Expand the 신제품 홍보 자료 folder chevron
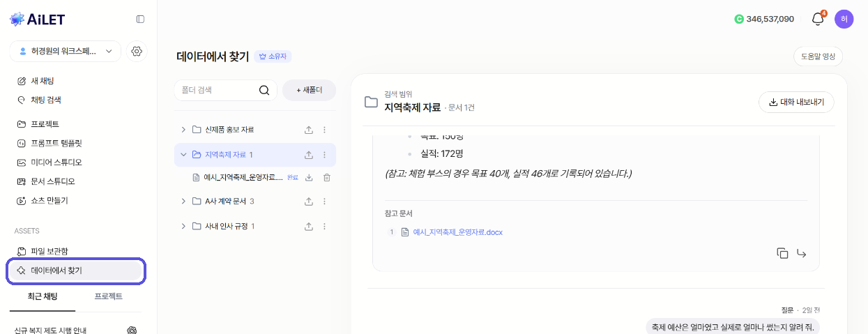The width and height of the screenshot is (868, 334). click(183, 130)
